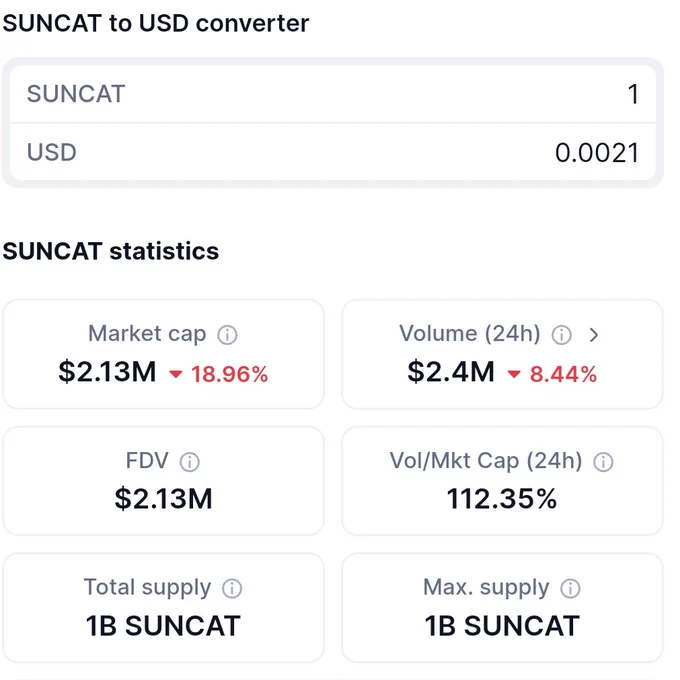Select the Volume (24h) label link

[x=470, y=333]
